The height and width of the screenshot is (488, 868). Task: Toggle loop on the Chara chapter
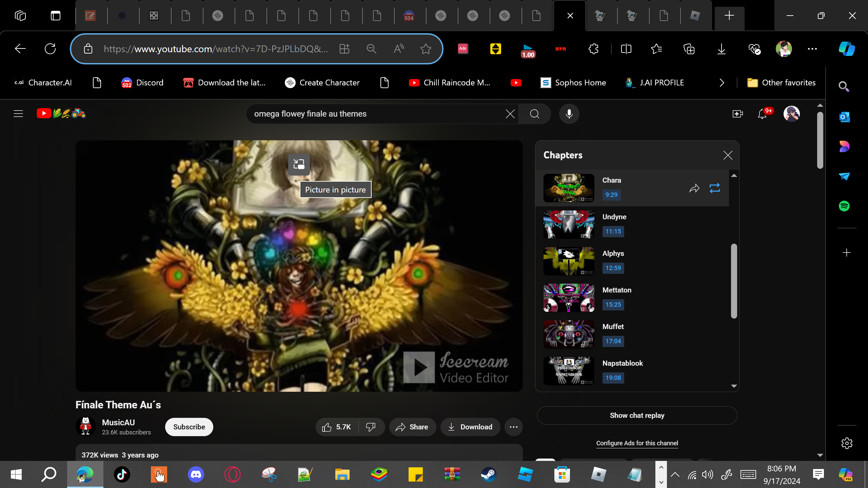point(714,188)
